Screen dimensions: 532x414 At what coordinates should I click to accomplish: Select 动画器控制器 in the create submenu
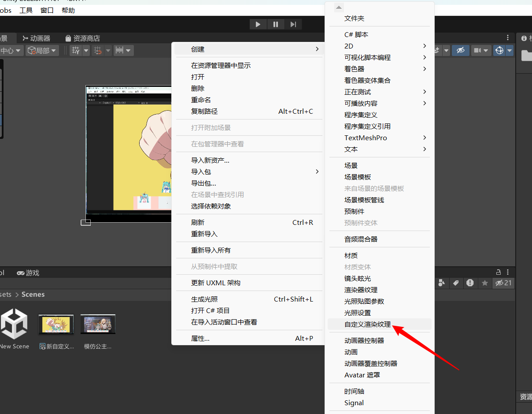coord(380,340)
